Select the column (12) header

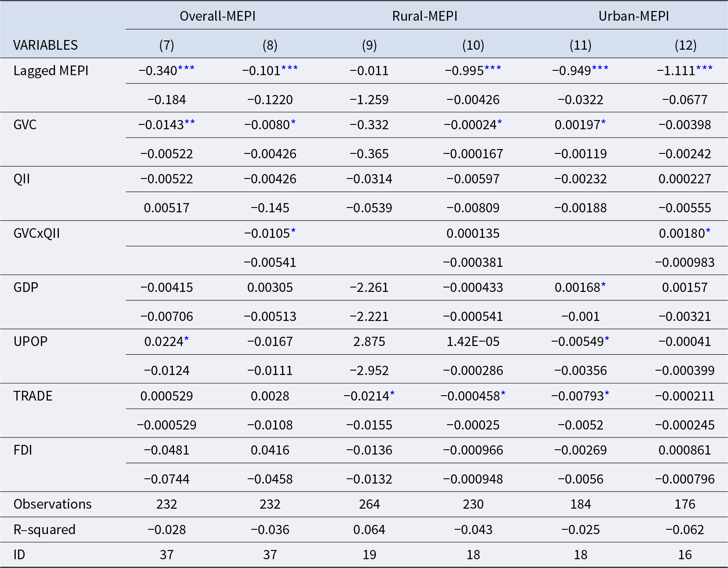[685, 45]
